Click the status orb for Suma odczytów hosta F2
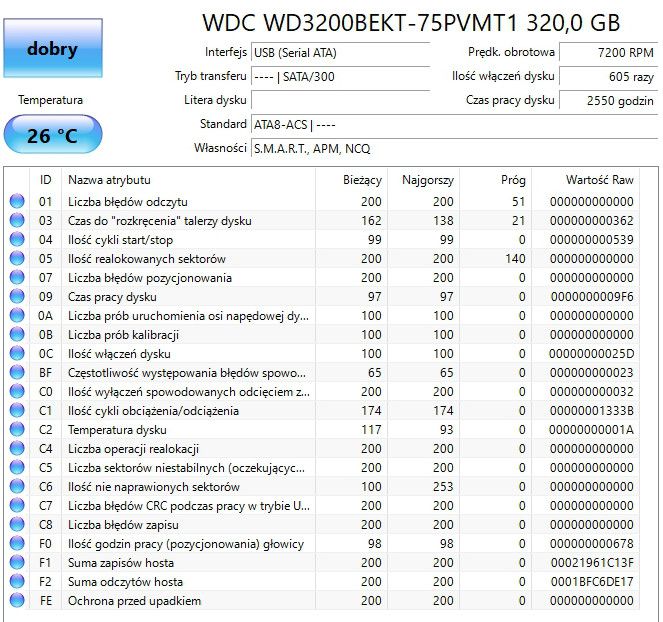663x622 pixels. pos(17,581)
